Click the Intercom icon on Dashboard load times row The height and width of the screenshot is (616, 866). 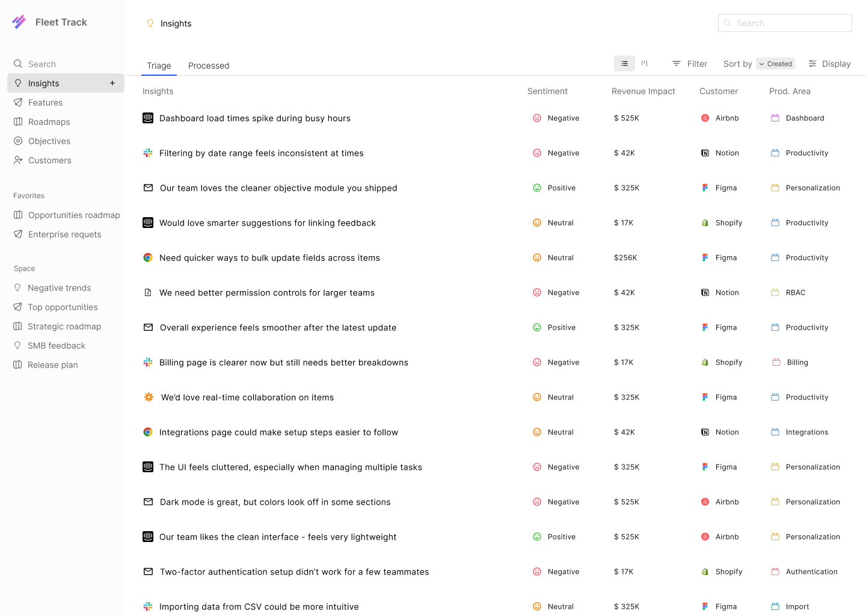[x=148, y=118]
